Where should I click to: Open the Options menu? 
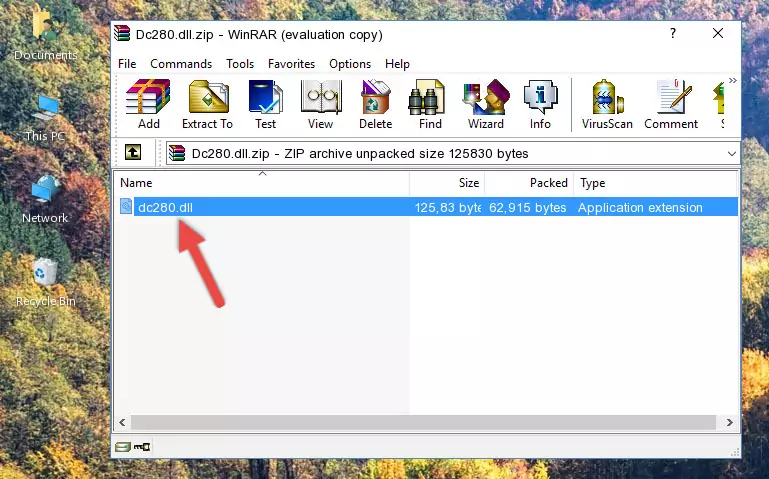pyautogui.click(x=350, y=64)
